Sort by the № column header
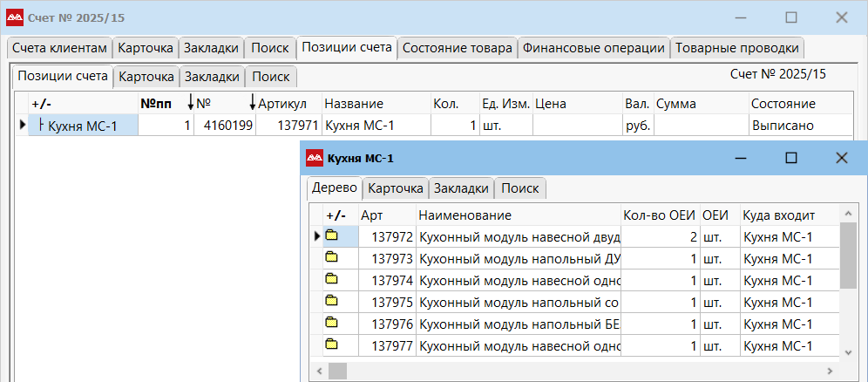This screenshot has width=868, height=382. (220, 104)
